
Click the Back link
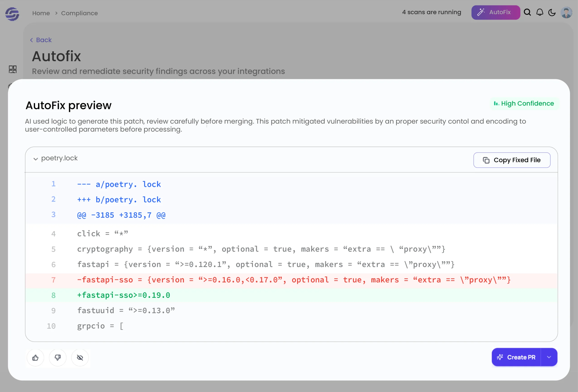pyautogui.click(x=41, y=40)
